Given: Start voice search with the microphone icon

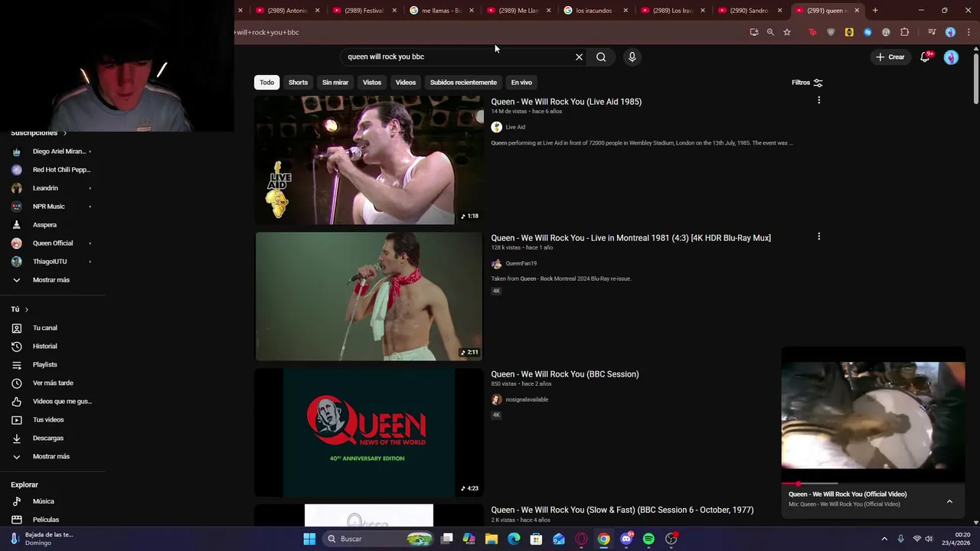Looking at the screenshot, I should point(632,57).
